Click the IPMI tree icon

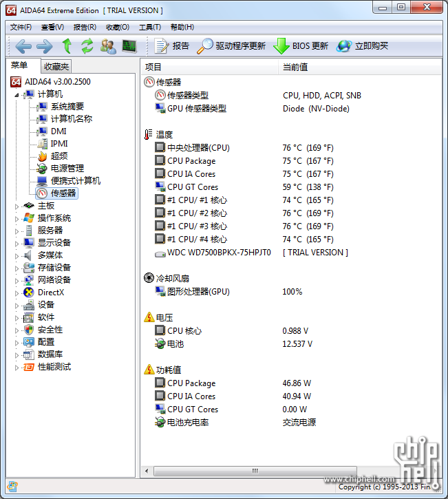pyautogui.click(x=42, y=144)
